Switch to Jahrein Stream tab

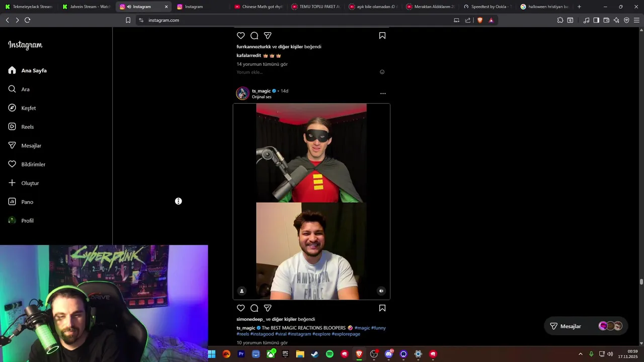pos(86,7)
